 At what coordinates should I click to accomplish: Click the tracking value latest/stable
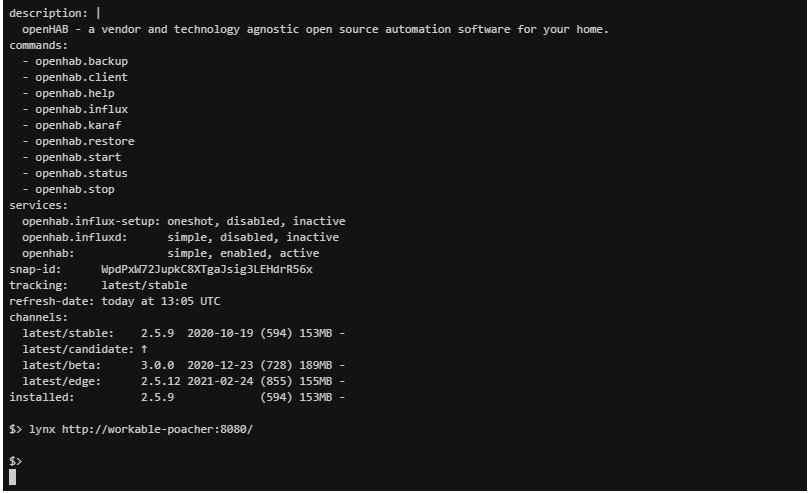[144, 285]
